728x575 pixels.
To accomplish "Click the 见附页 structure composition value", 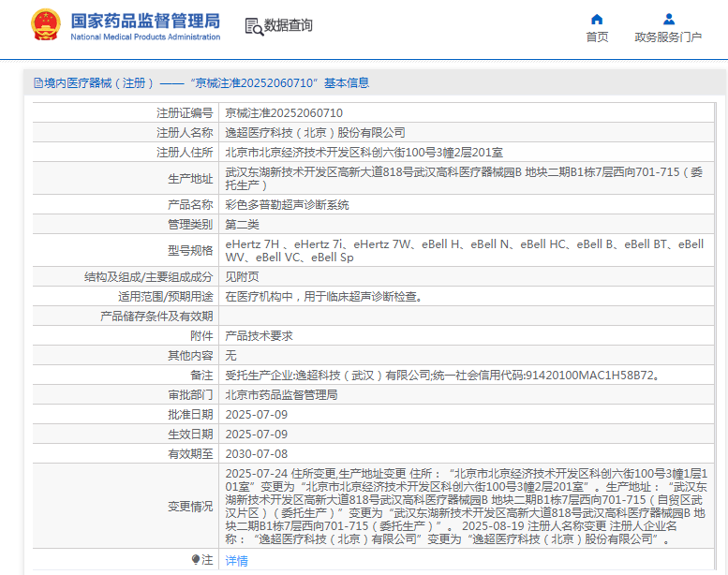I will [x=242, y=277].
